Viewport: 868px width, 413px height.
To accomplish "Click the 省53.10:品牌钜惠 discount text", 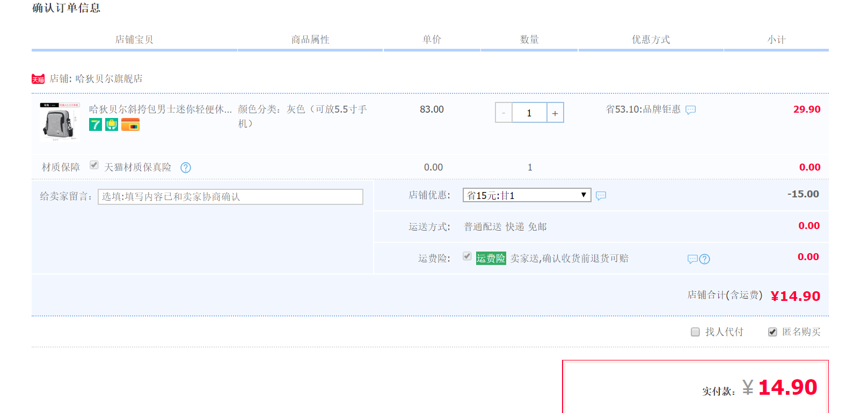I will pyautogui.click(x=643, y=109).
